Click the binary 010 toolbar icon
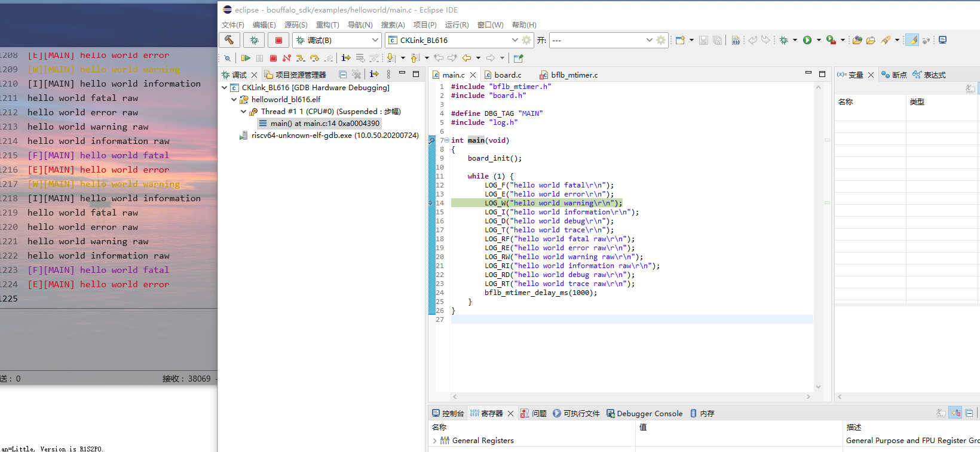The image size is (980, 452). point(736,40)
